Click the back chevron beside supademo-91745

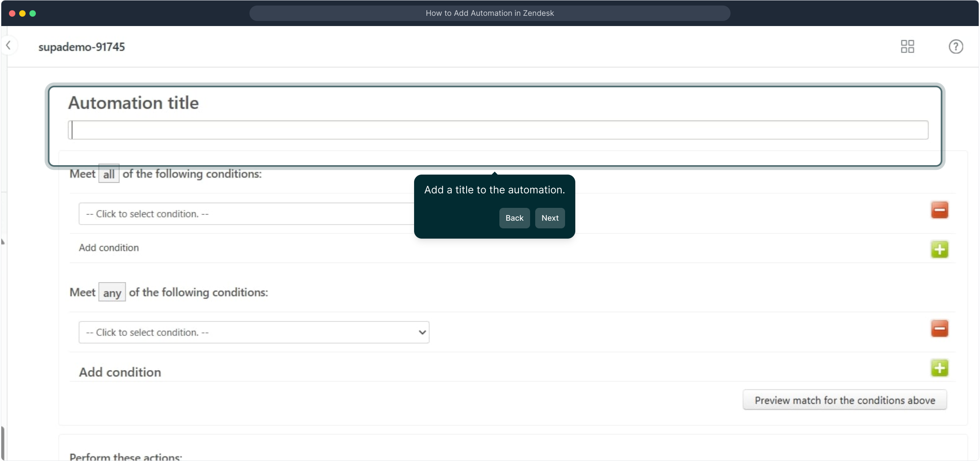tap(9, 45)
